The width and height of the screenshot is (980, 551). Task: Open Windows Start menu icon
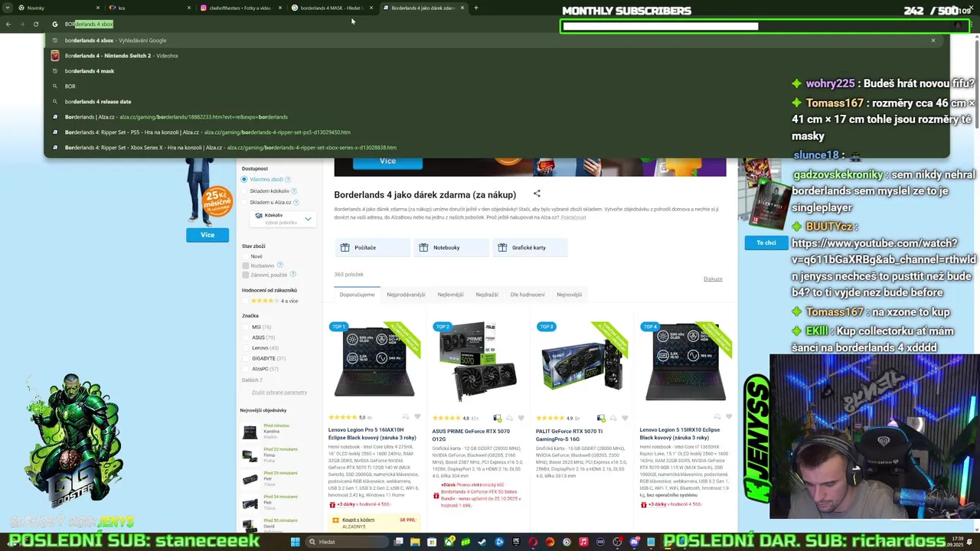coord(295,542)
